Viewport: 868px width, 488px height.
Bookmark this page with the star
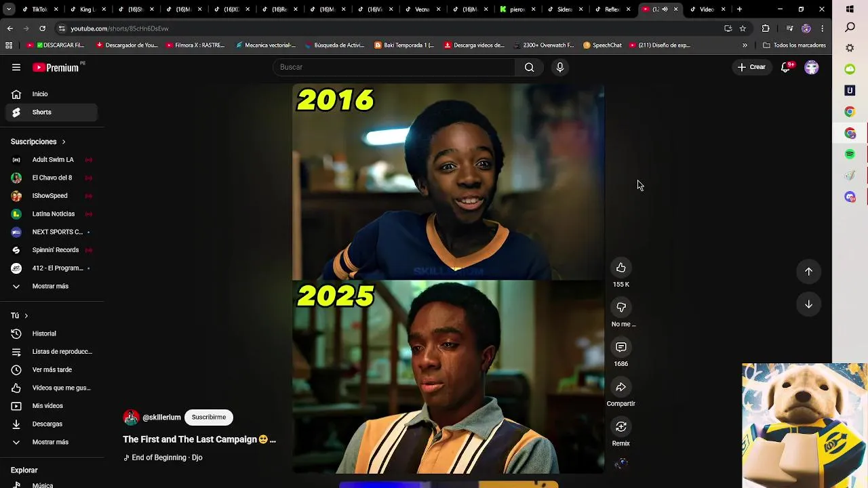[743, 28]
